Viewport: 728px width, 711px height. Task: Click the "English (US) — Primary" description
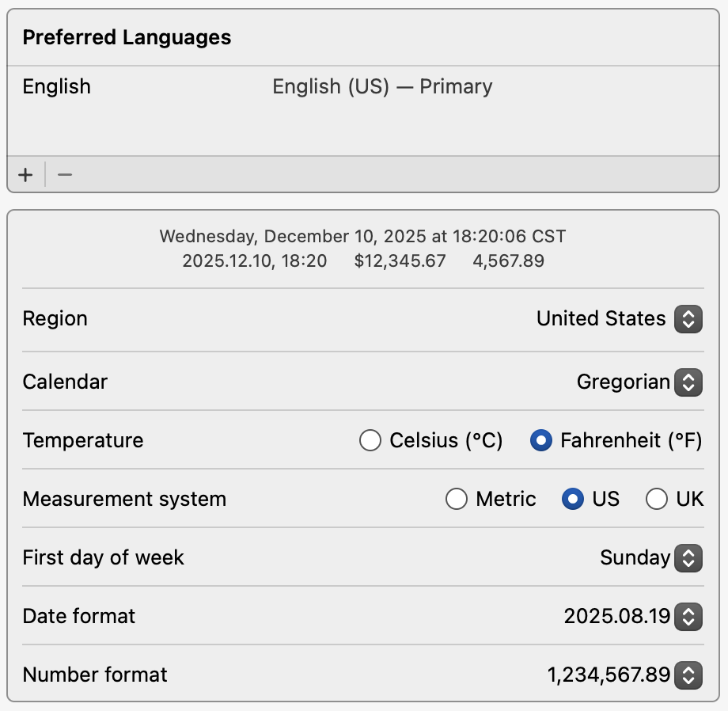[x=382, y=86]
